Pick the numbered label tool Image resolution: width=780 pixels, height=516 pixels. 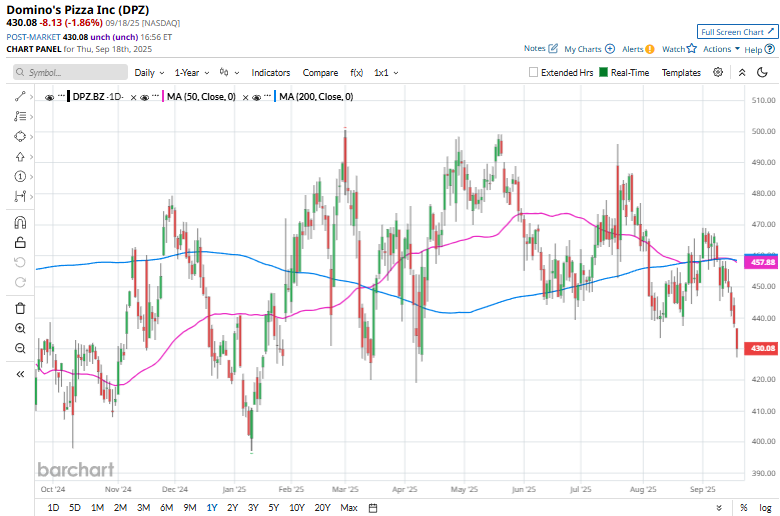(20, 177)
